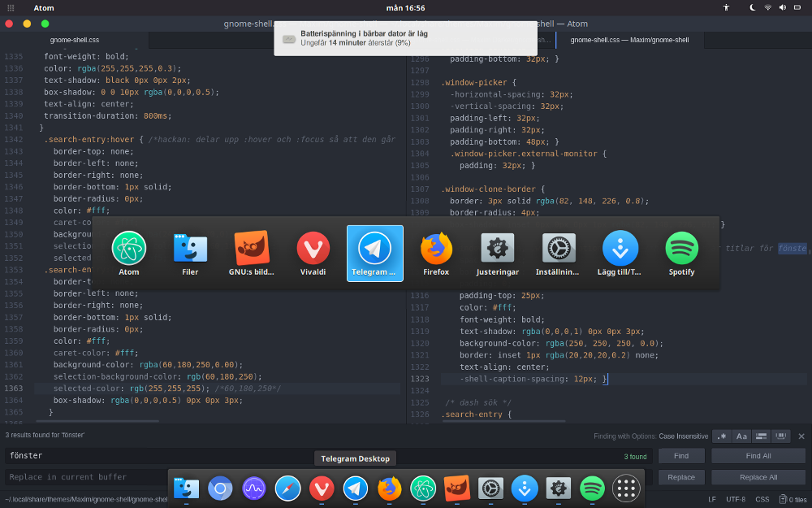The height and width of the screenshot is (508, 812).
Task: Switch to Telegram in the app switcher
Action: click(375, 254)
